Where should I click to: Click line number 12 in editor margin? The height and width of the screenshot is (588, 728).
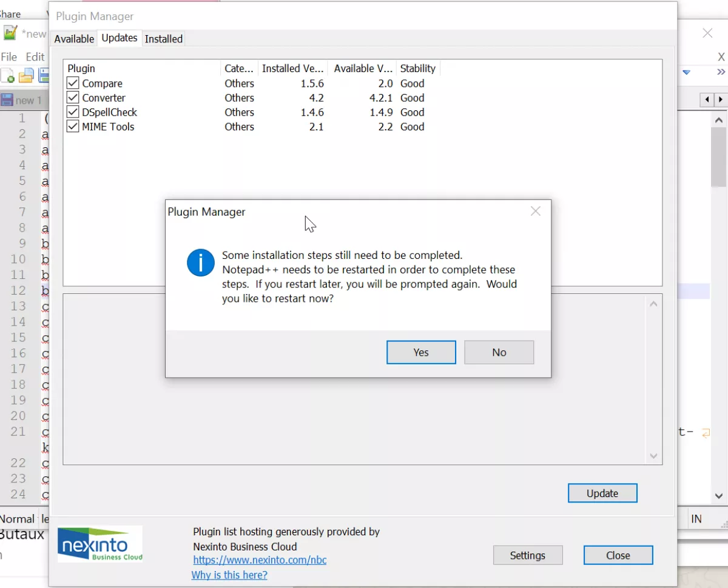(19, 290)
